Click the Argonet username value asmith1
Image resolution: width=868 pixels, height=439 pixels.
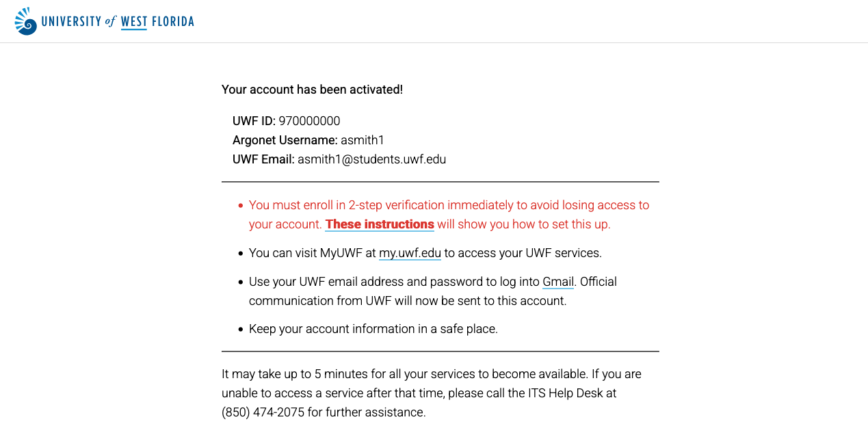point(363,140)
